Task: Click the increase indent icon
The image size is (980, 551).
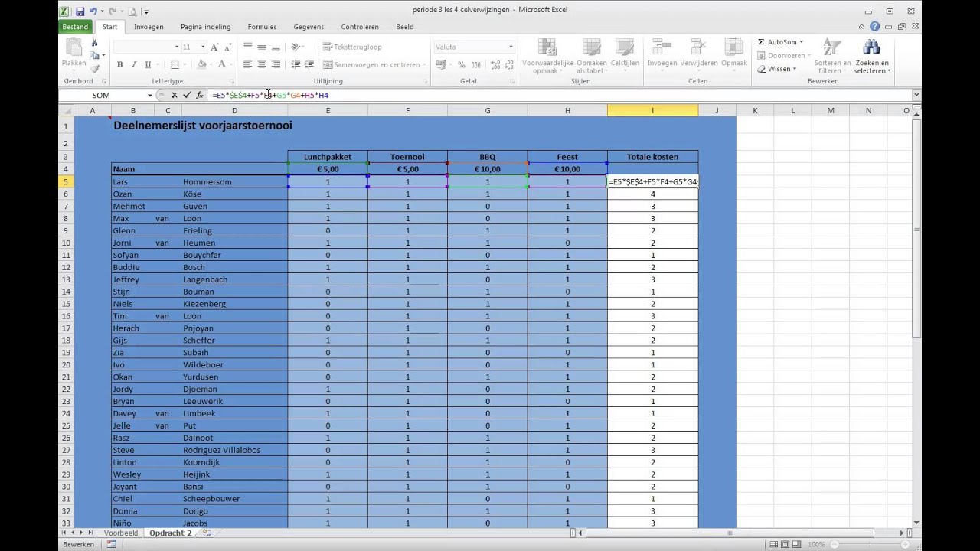Action: (309, 65)
